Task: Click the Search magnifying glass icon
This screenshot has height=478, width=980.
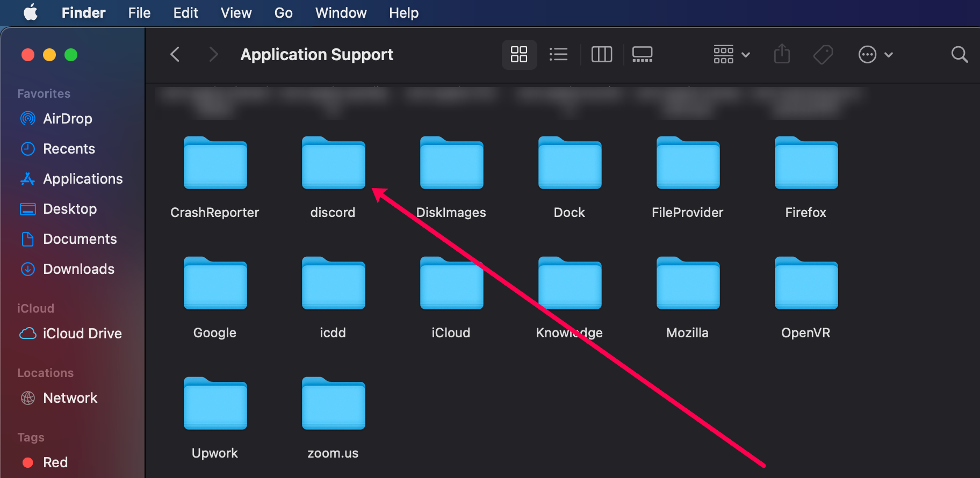Action: pos(959,54)
